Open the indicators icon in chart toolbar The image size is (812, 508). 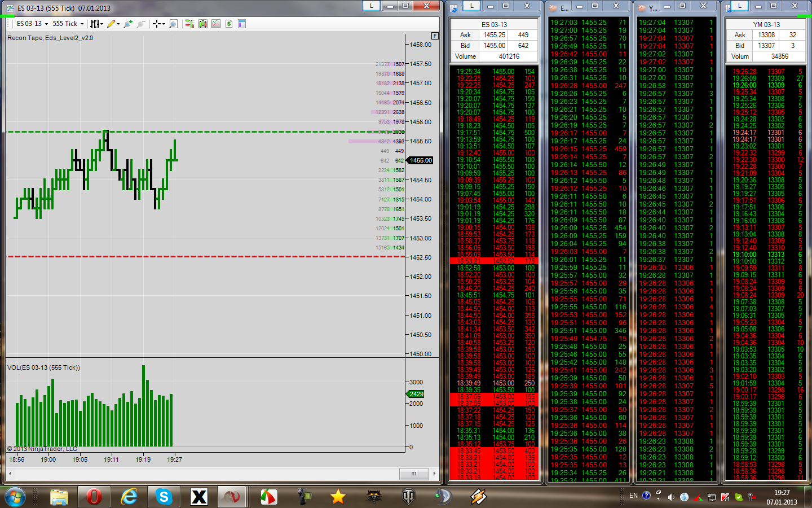[x=216, y=24]
